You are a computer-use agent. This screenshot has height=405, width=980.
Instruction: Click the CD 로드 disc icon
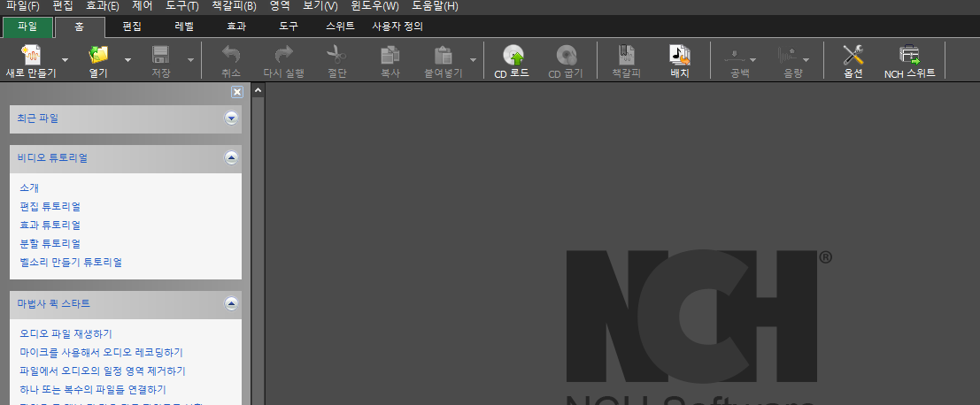coord(513,55)
